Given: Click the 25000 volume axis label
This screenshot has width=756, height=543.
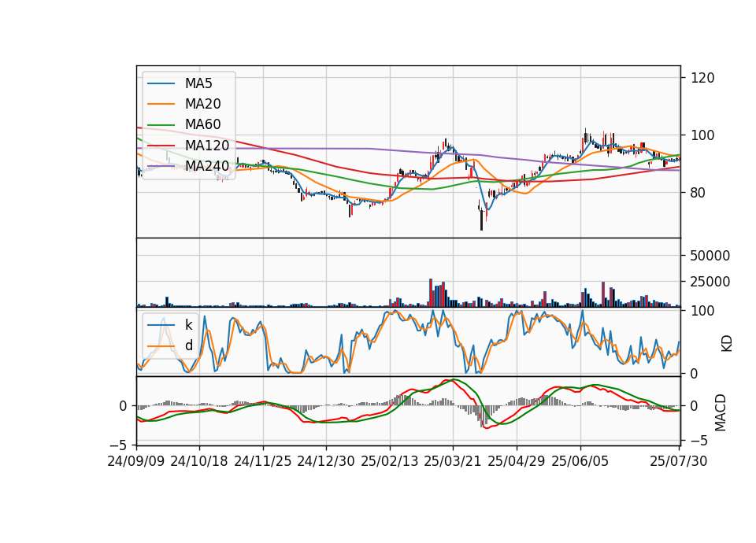Looking at the screenshot, I should 710,282.
